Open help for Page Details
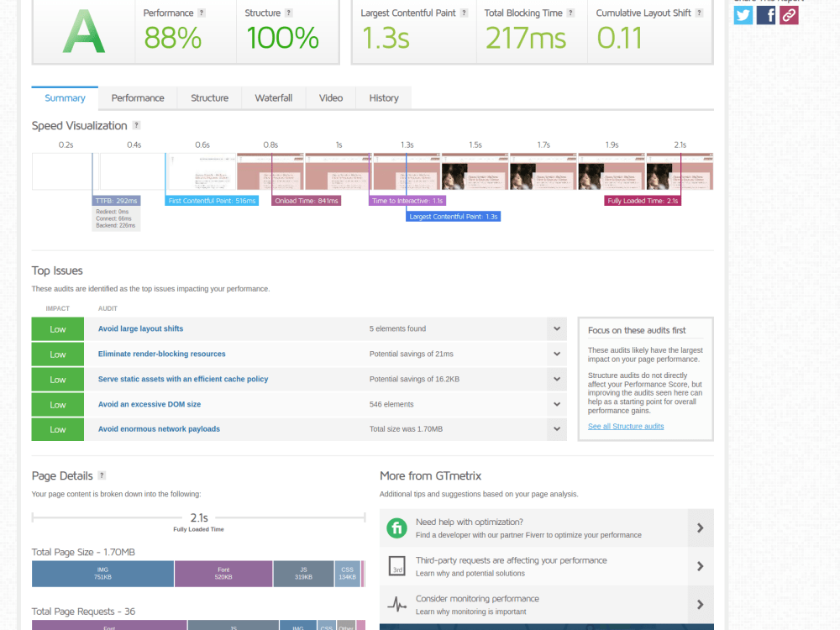This screenshot has height=630, width=840. [x=102, y=475]
